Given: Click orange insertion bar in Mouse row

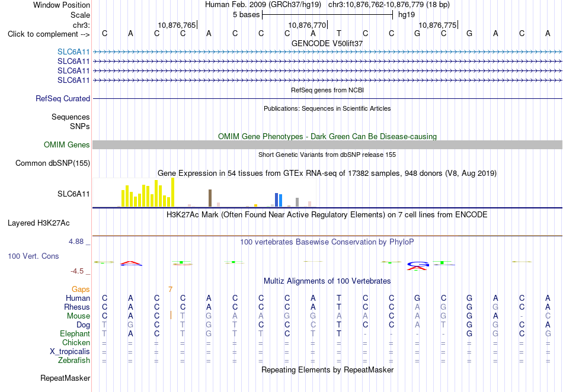Looking at the screenshot, I should [x=171, y=315].
